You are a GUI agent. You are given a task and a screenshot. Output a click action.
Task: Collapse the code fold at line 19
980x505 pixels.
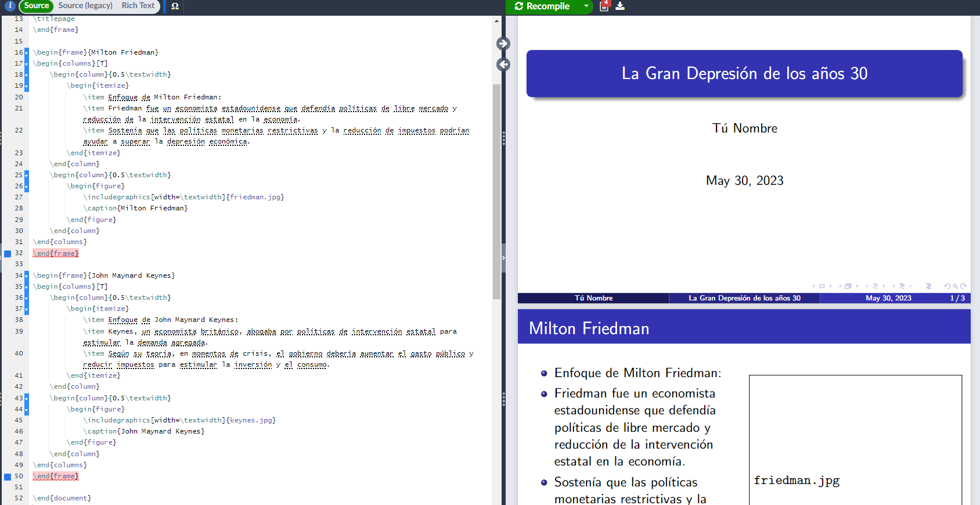(26, 86)
